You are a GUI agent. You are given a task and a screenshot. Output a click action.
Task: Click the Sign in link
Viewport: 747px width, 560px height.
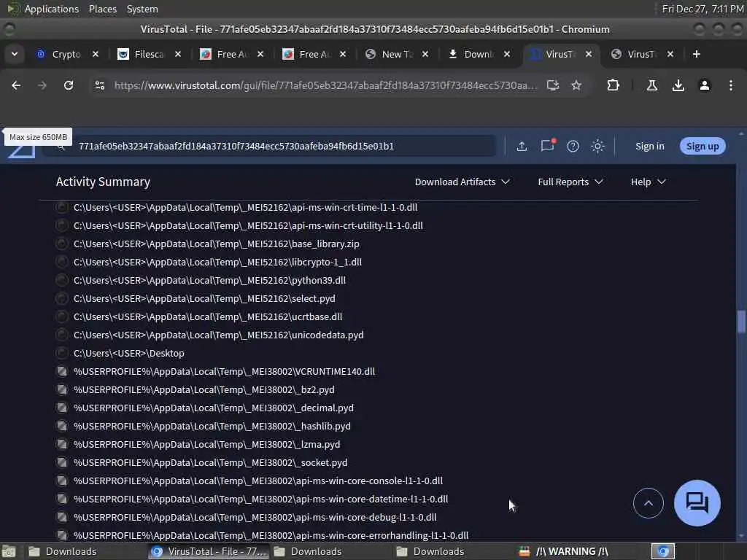click(x=649, y=146)
